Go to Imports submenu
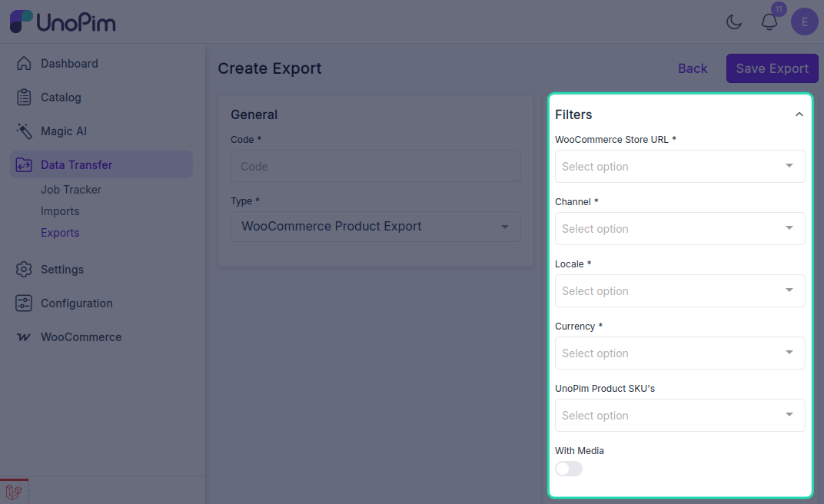The width and height of the screenshot is (824, 504). [60, 211]
